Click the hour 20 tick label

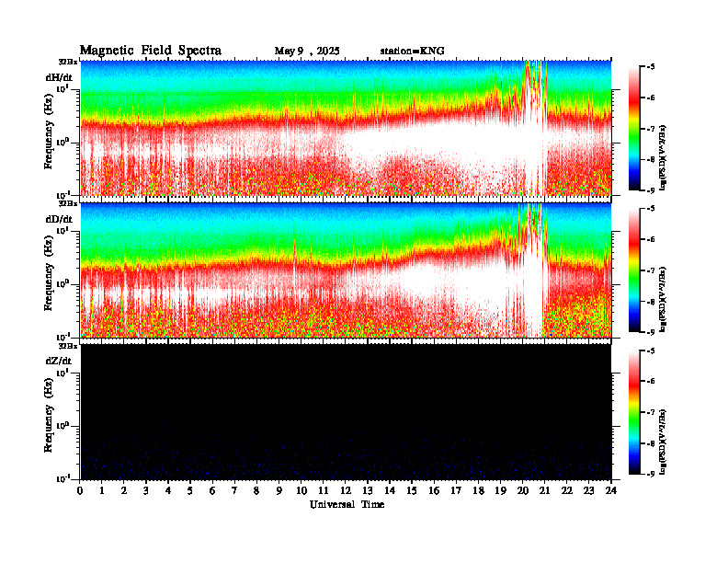[522, 490]
